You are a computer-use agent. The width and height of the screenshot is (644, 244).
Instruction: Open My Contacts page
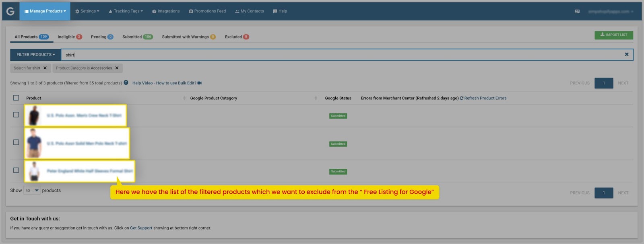(x=250, y=11)
